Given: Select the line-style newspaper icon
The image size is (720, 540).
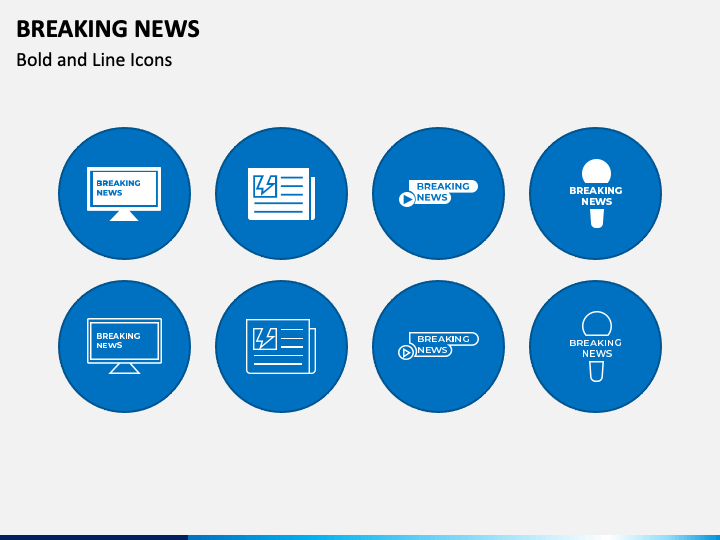Looking at the screenshot, I should tap(281, 346).
